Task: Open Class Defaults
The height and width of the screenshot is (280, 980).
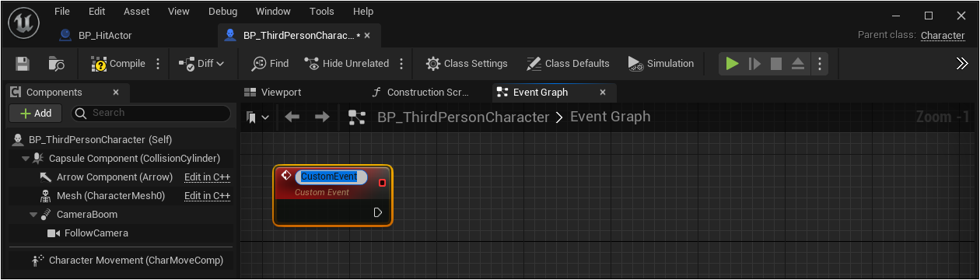Action: [x=568, y=64]
